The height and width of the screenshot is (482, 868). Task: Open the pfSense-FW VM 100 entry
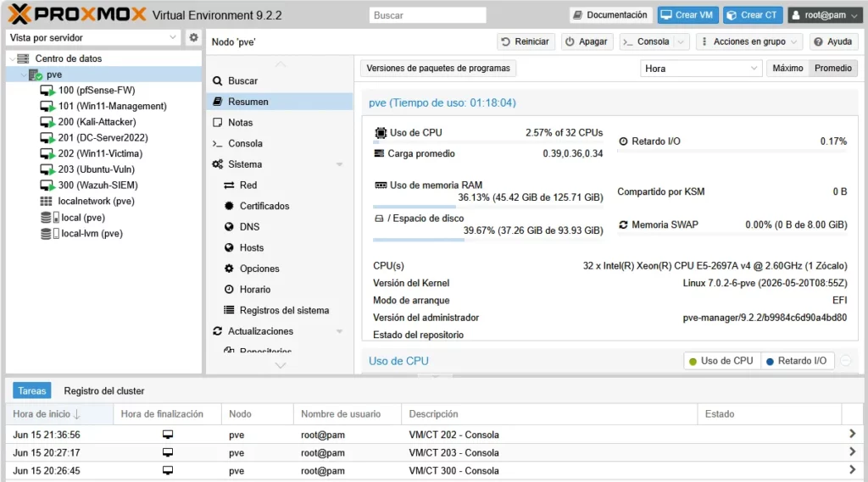tap(97, 90)
